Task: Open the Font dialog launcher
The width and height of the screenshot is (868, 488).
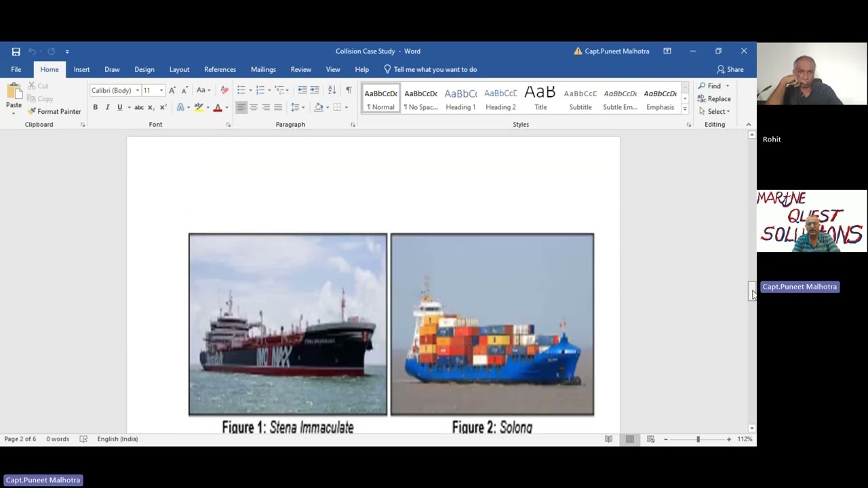Action: tap(229, 125)
